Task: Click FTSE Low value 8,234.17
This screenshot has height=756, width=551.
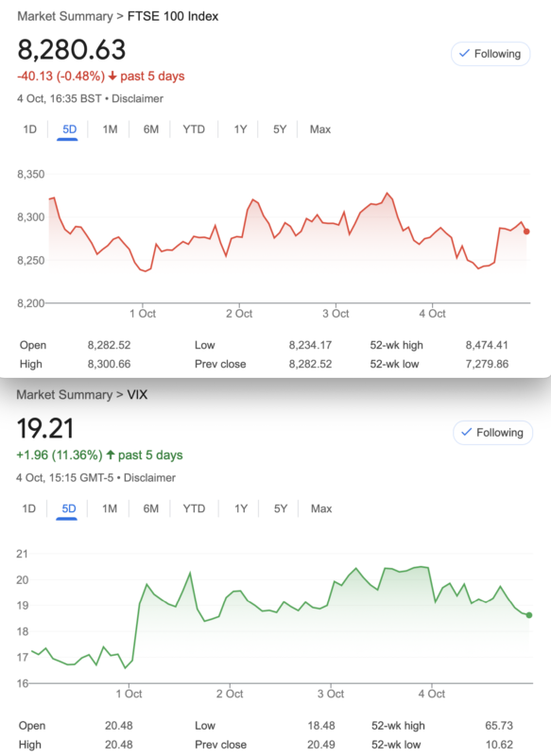Action: [x=310, y=345]
